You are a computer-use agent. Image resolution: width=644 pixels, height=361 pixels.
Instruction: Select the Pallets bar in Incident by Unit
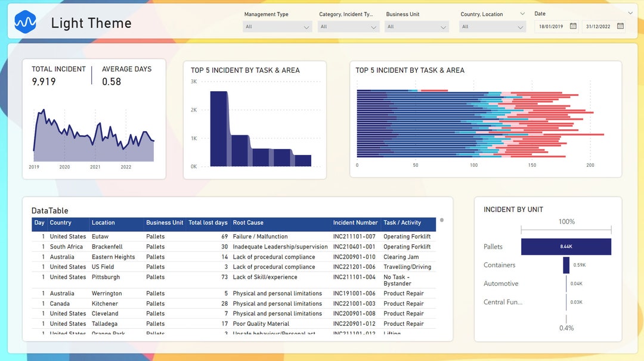pos(566,246)
